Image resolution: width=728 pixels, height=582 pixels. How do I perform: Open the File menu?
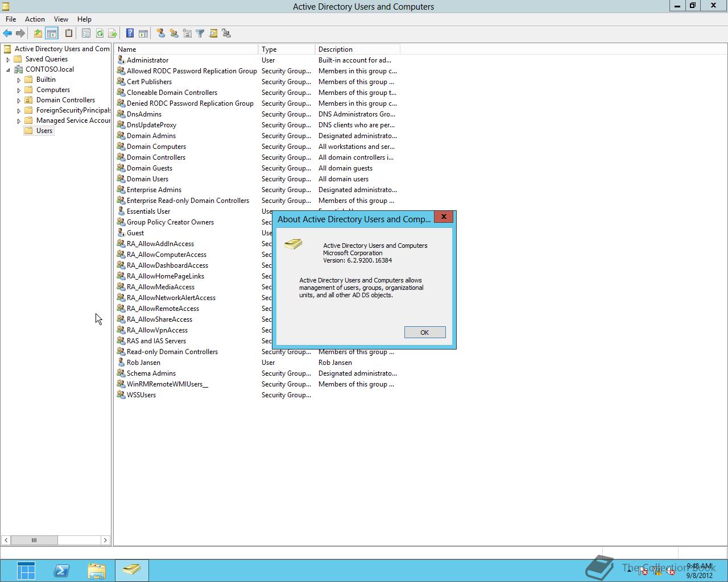(x=11, y=19)
